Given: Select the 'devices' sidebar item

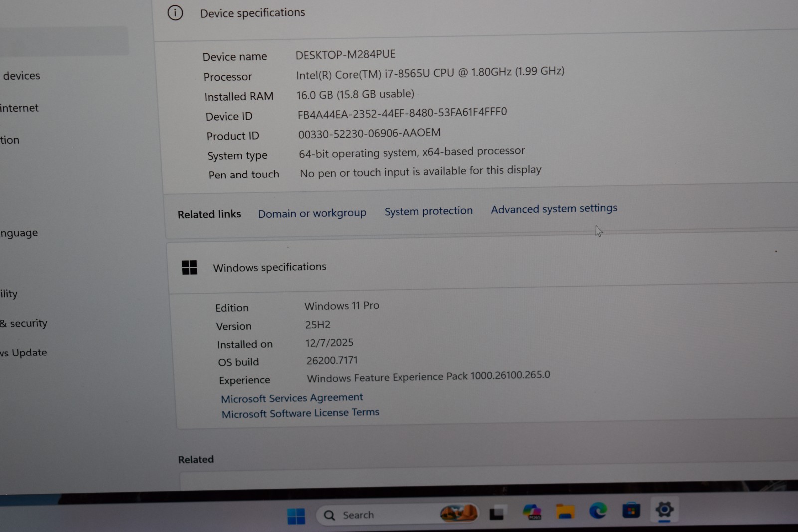Looking at the screenshot, I should point(22,76).
